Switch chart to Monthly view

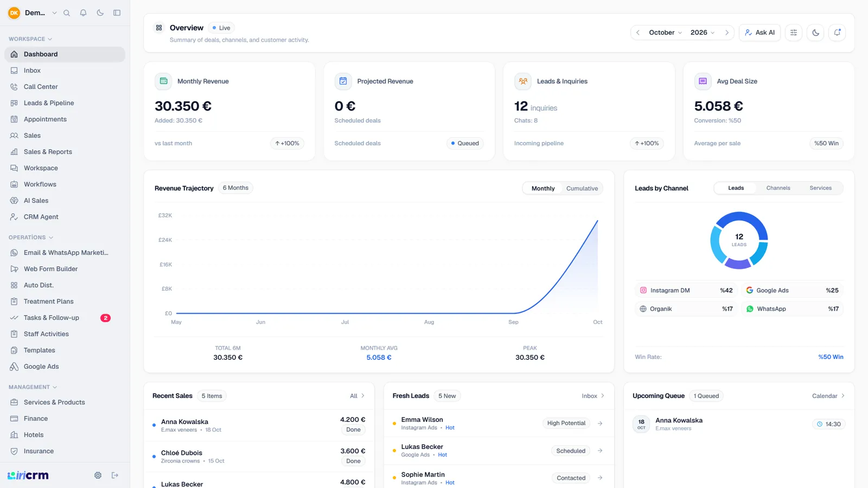pyautogui.click(x=543, y=189)
